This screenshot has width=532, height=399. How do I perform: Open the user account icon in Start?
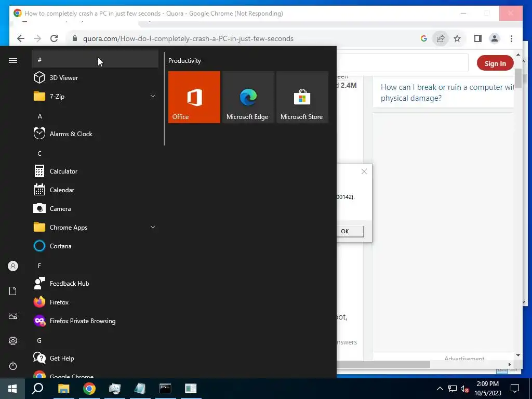13,266
